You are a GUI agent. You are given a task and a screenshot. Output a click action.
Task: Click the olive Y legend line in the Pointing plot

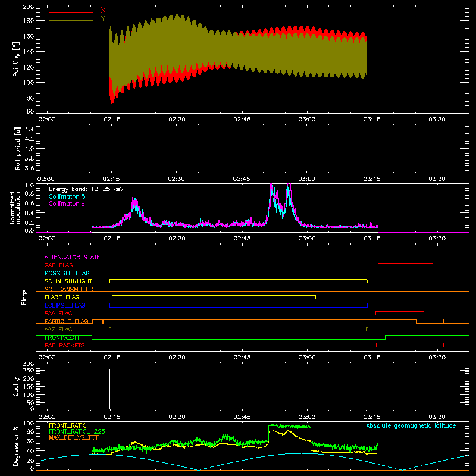point(71,21)
